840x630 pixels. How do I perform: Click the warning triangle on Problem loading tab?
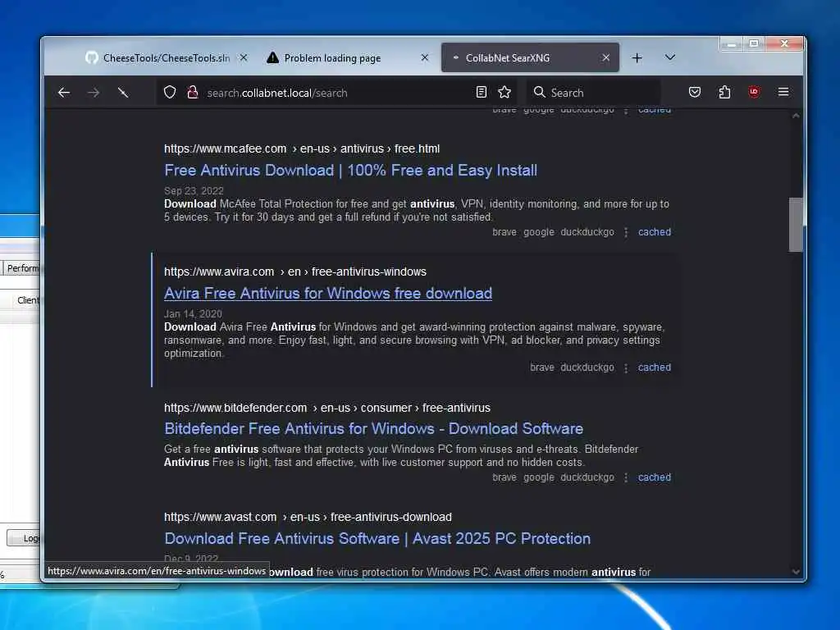(x=272, y=57)
